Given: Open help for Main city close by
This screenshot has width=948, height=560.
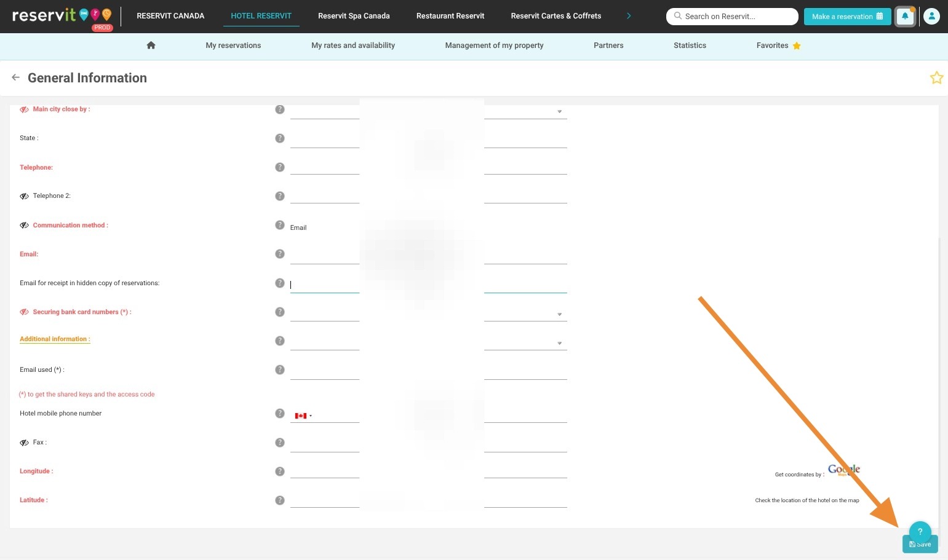Looking at the screenshot, I should point(280,109).
